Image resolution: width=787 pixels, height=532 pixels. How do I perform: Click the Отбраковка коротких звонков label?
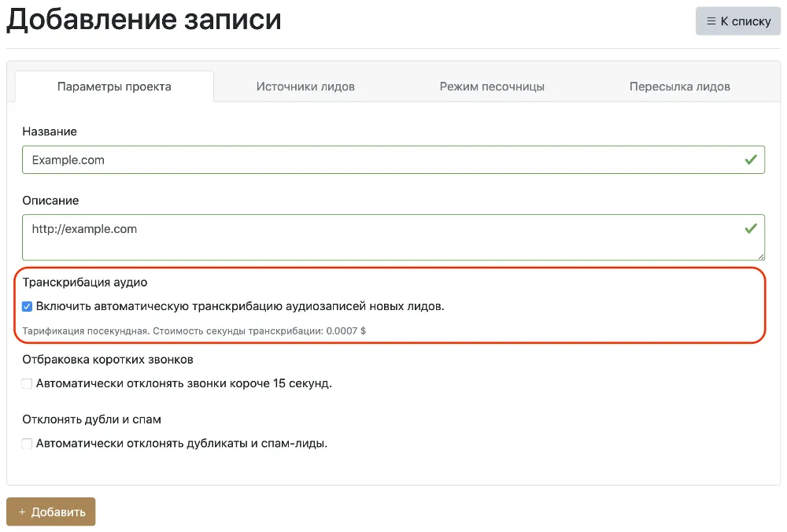click(107, 360)
